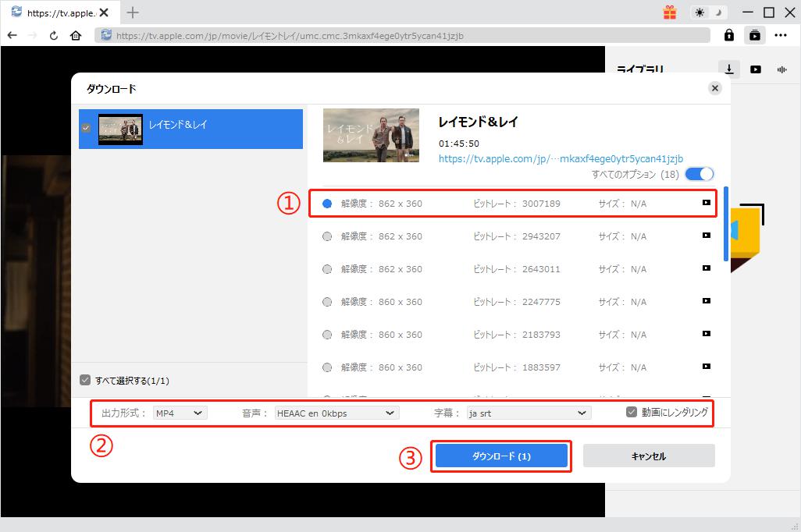
Task: Click the レイモンド&レイ title in details
Action: 478,122
